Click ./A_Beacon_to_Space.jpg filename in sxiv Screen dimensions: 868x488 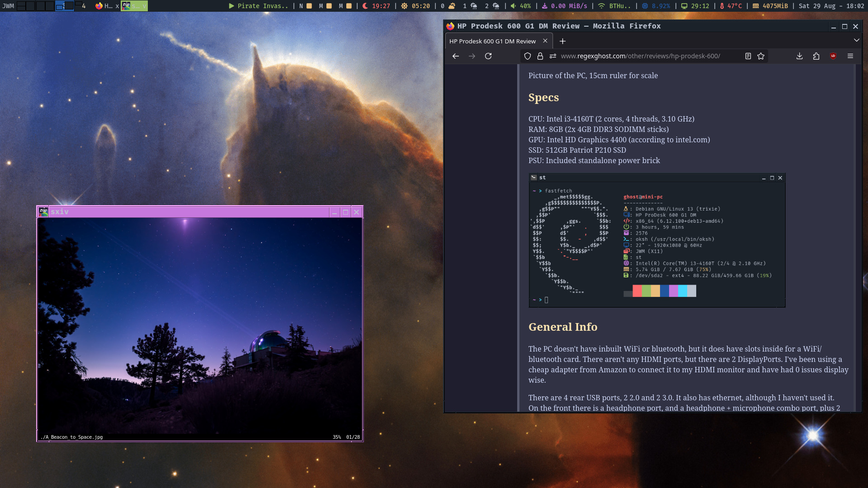coord(72,437)
